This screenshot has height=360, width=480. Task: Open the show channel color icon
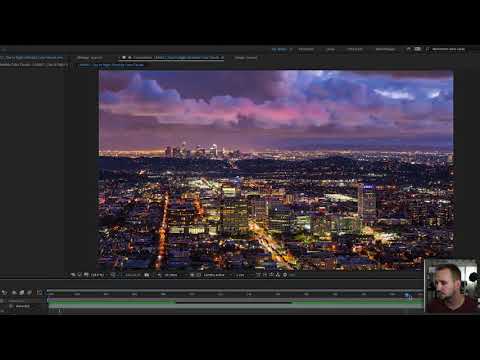(159, 275)
